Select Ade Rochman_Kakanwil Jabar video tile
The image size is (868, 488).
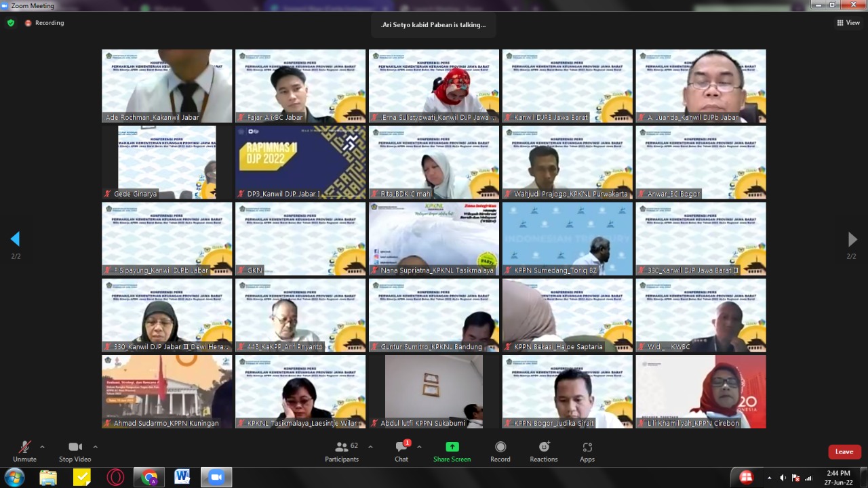(167, 85)
